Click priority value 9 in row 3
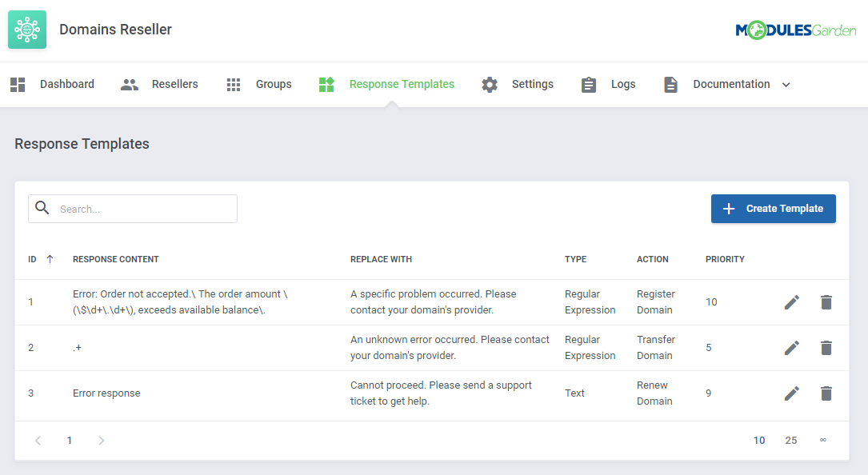 [x=709, y=393]
